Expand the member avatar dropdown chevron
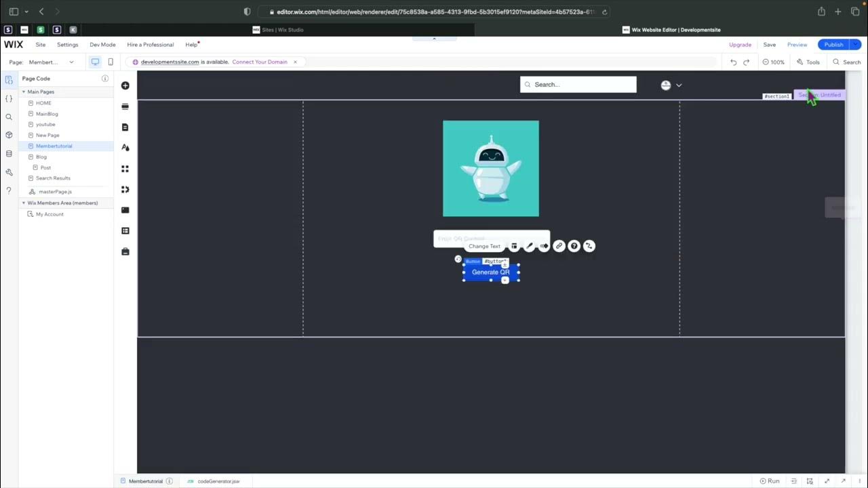The image size is (868, 488). coord(679,85)
